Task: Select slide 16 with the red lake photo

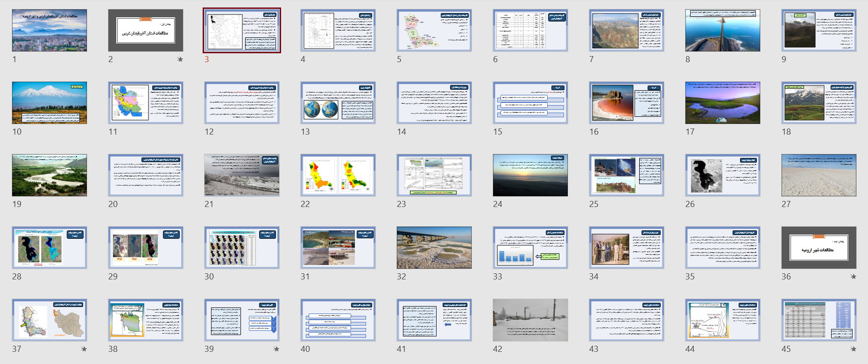Action: [627, 103]
